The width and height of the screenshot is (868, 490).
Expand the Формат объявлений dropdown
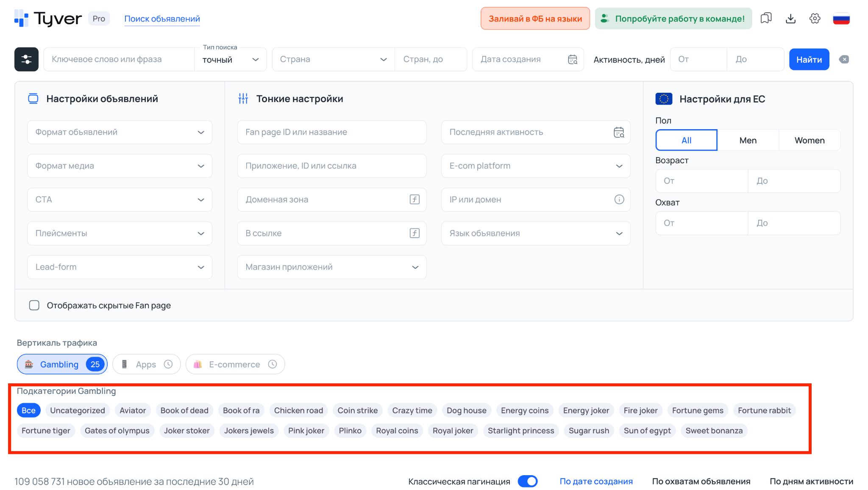(x=120, y=132)
